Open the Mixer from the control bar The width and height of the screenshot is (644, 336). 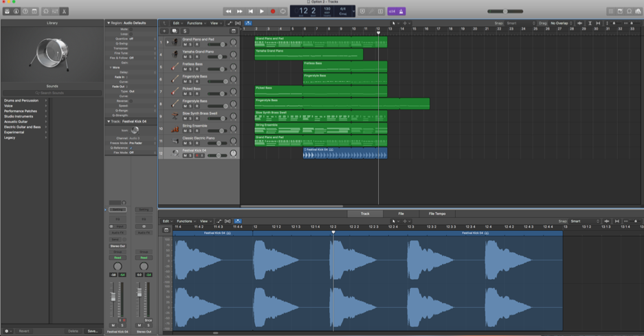[x=56, y=11]
